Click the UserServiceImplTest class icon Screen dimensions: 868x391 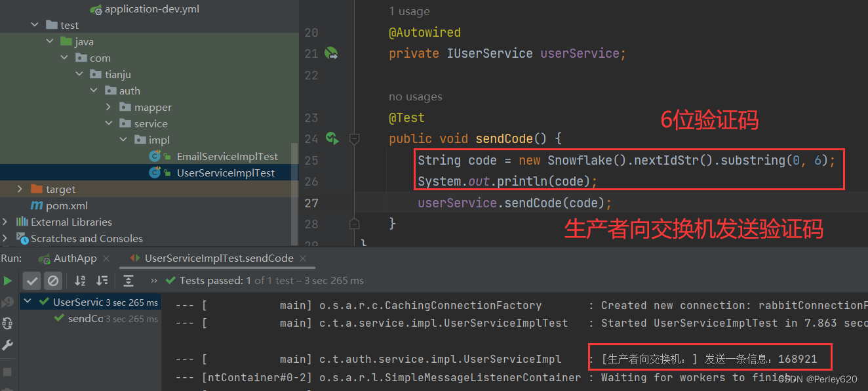tap(155, 173)
